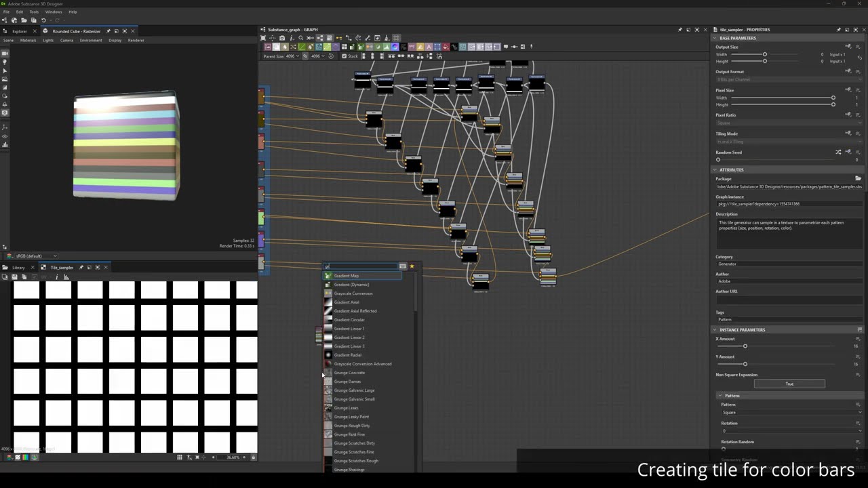Click the magnifier search icon in graph toolbar
This screenshot has width=868, height=488.
300,38
